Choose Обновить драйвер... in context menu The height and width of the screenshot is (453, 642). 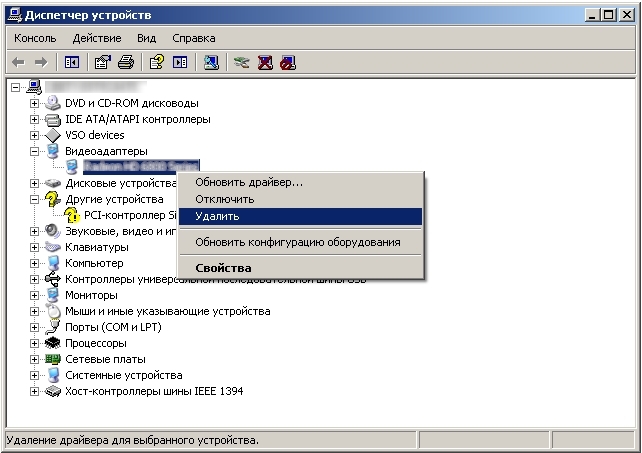(x=301, y=182)
